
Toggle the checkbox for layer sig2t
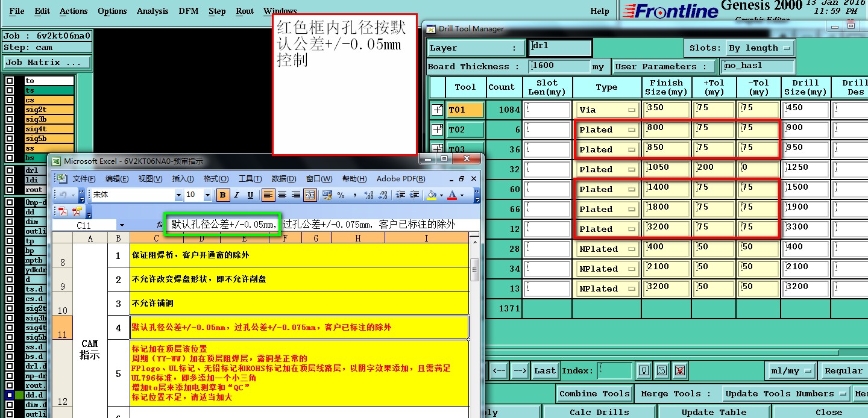coord(10,110)
